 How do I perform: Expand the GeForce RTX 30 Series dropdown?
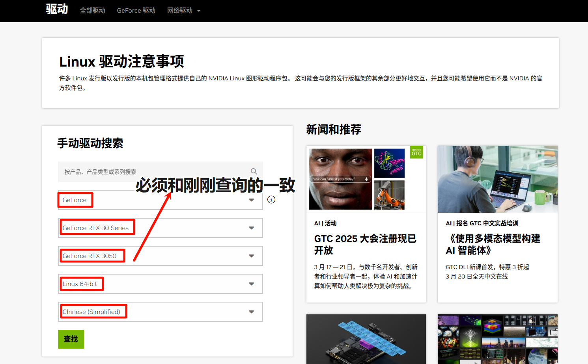(x=251, y=228)
